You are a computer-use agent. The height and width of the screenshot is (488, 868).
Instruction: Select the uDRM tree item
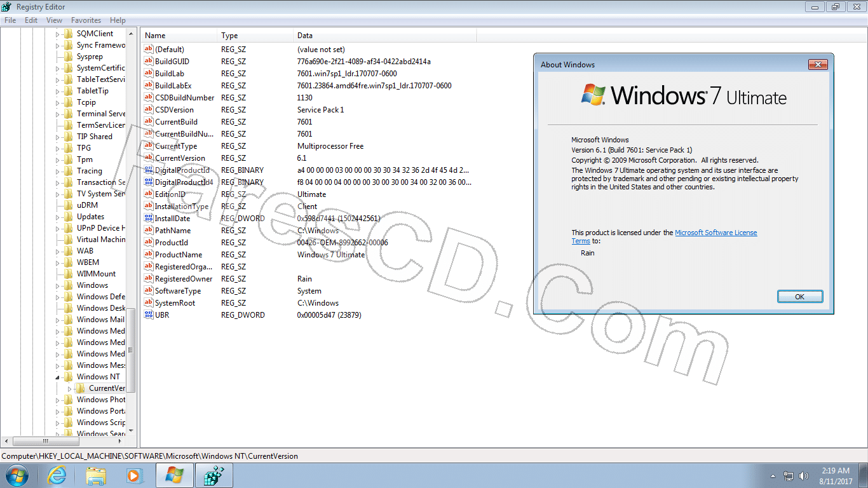coord(87,205)
